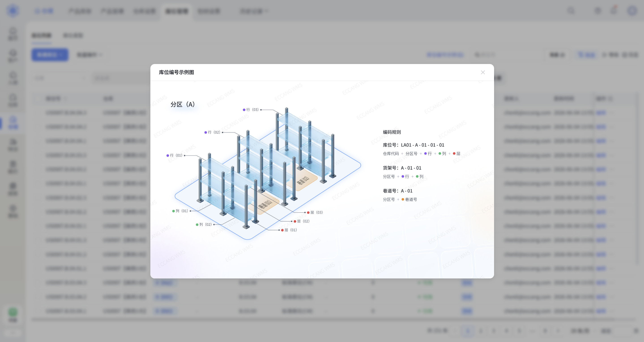Click the dialog title 库位编号示例图

pyautogui.click(x=177, y=72)
